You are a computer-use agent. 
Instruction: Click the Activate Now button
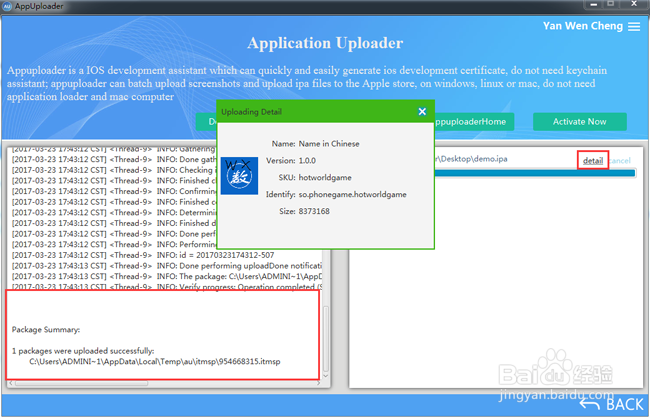[580, 122]
